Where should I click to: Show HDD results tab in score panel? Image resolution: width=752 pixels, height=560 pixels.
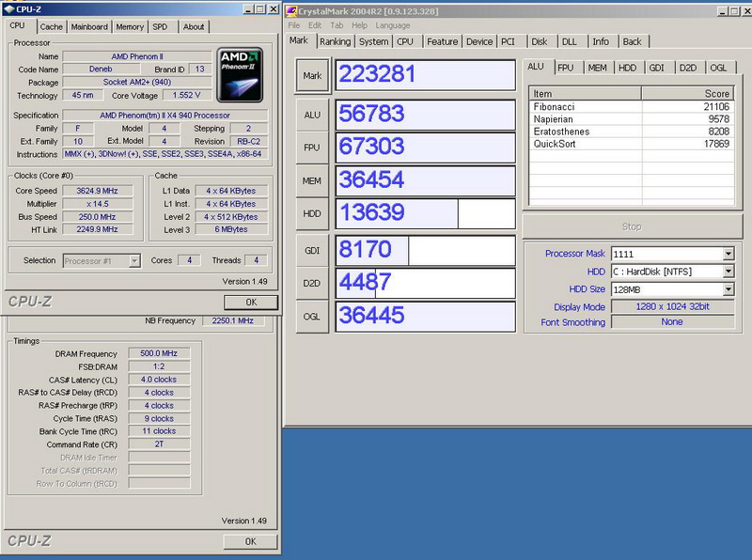click(627, 68)
